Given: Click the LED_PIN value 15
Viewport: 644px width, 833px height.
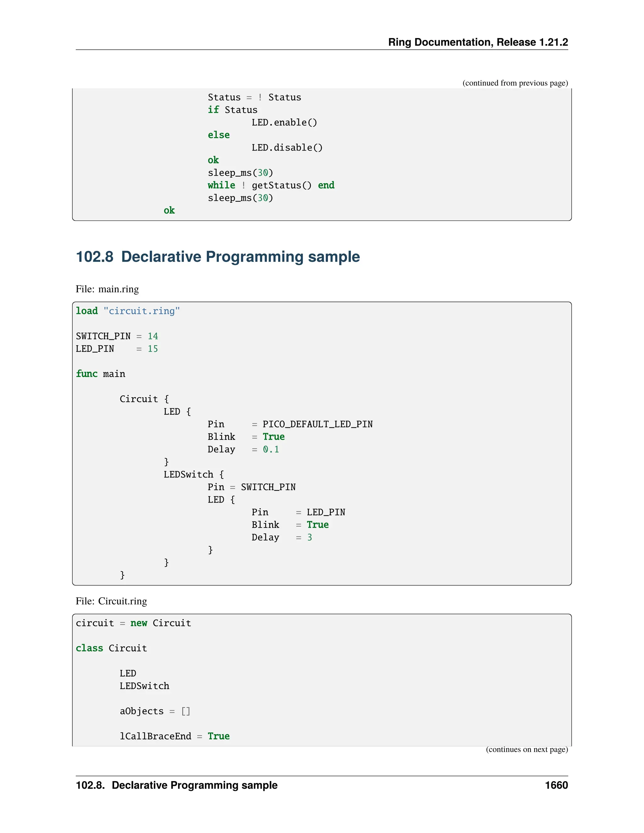Looking at the screenshot, I should [x=153, y=349].
